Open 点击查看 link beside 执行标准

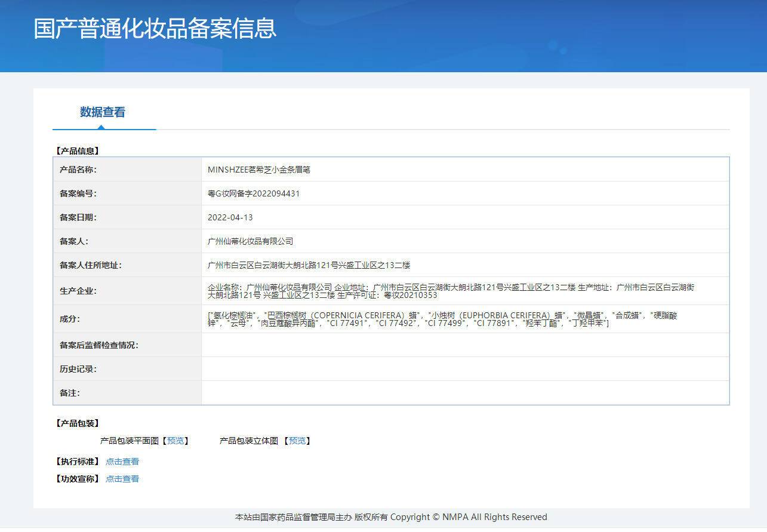(x=122, y=462)
